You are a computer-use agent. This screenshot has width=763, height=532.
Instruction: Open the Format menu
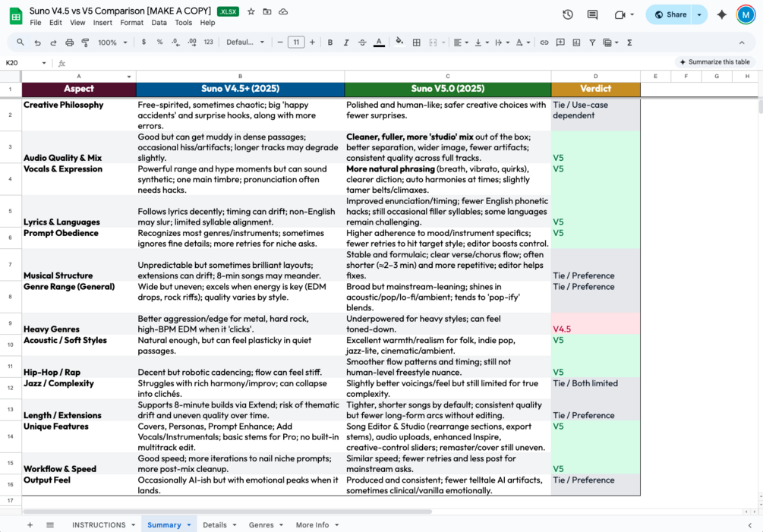(131, 22)
